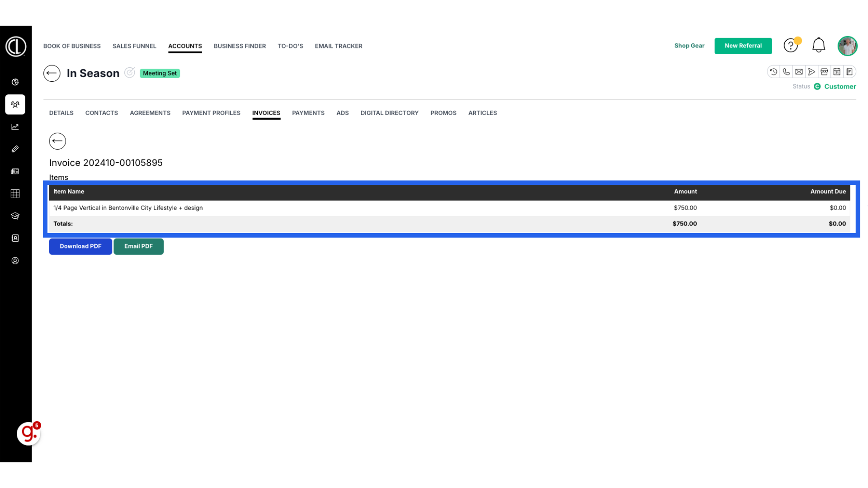
Task: Open the notifications bell
Action: 819,45
